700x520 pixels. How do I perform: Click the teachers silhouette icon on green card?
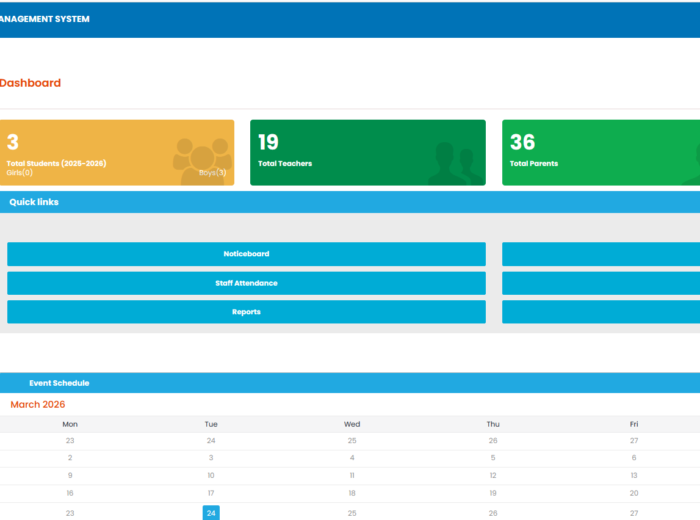pos(455,164)
